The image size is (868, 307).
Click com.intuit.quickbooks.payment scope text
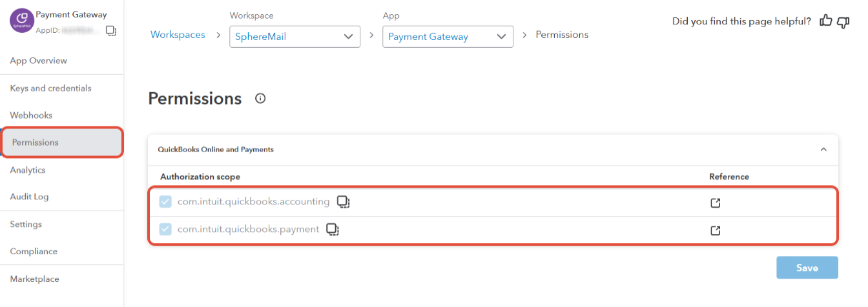[x=249, y=229]
